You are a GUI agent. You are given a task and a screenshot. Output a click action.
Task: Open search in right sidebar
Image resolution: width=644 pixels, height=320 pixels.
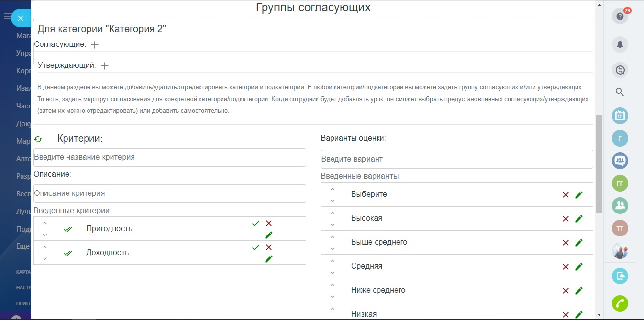coord(620,92)
